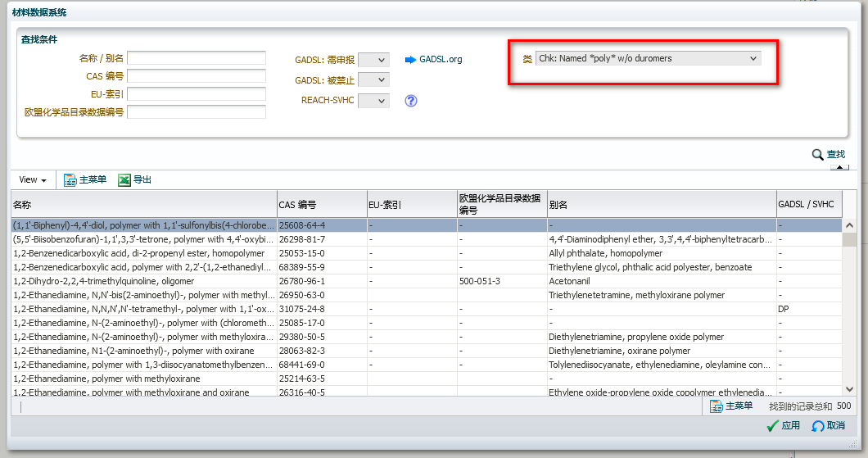Focus the 名称 / 别名 input field
868x458 pixels.
click(197, 58)
